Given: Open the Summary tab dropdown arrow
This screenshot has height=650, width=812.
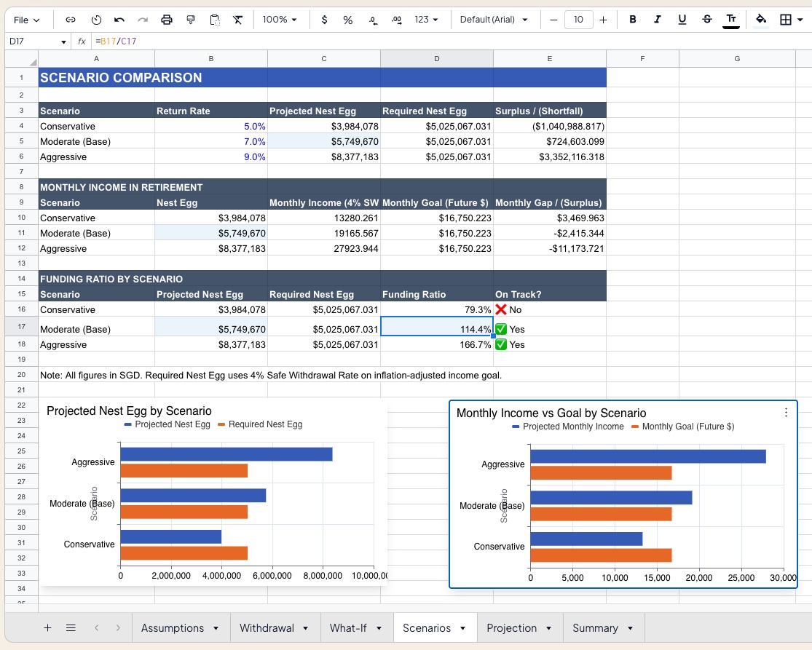Looking at the screenshot, I should (630, 628).
